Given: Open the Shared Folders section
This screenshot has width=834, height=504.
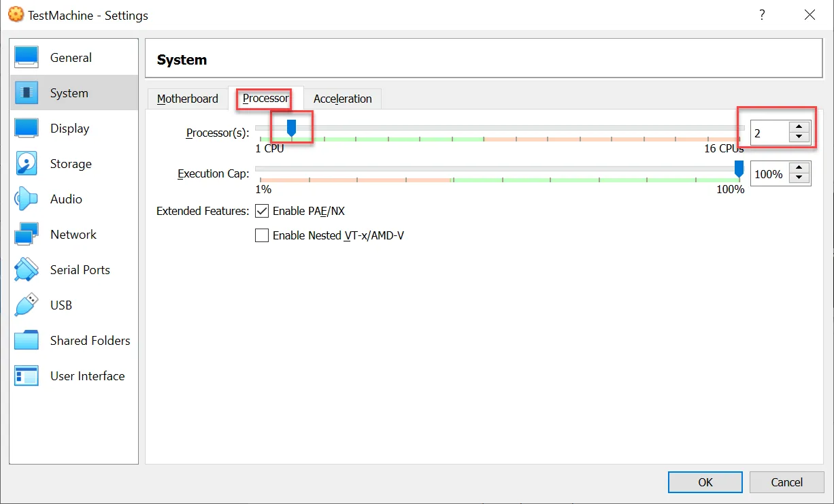Looking at the screenshot, I should [x=90, y=340].
